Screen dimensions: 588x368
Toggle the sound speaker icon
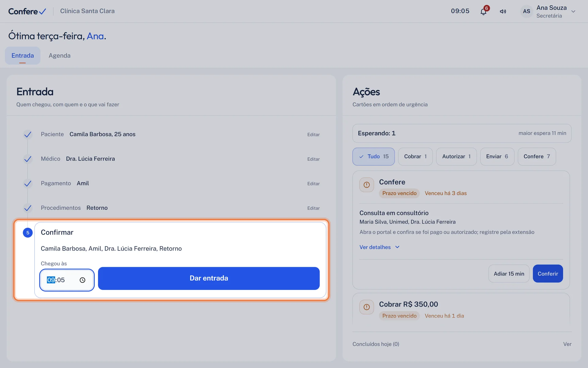coord(503,11)
